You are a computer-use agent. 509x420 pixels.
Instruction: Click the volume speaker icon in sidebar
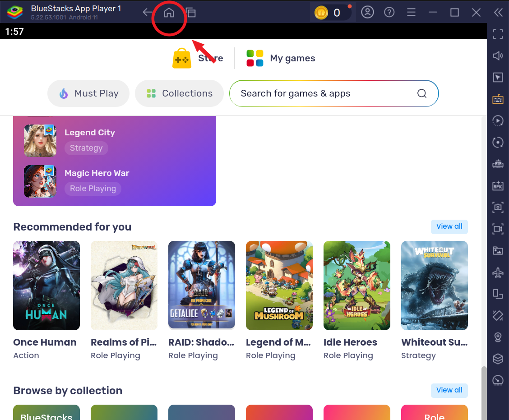(498, 56)
